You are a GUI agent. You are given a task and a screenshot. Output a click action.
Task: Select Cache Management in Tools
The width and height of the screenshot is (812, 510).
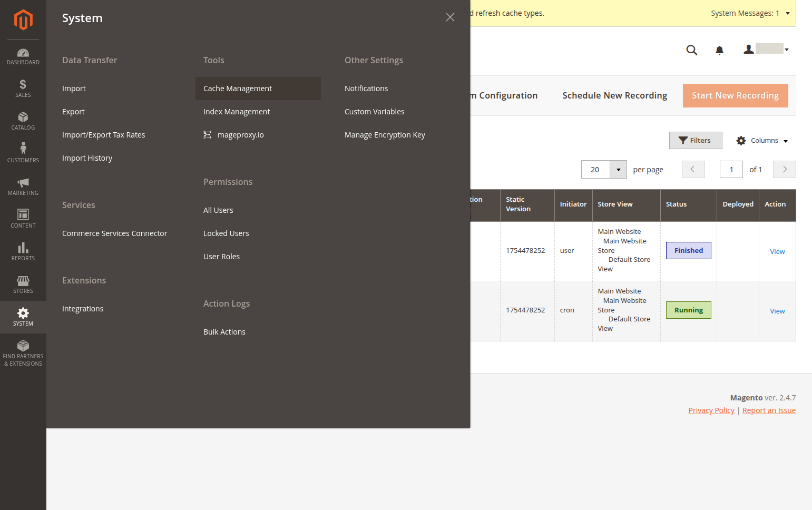pyautogui.click(x=258, y=89)
